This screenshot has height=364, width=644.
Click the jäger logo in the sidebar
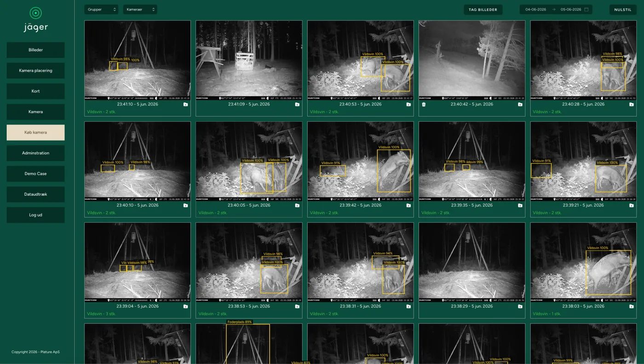click(x=35, y=20)
